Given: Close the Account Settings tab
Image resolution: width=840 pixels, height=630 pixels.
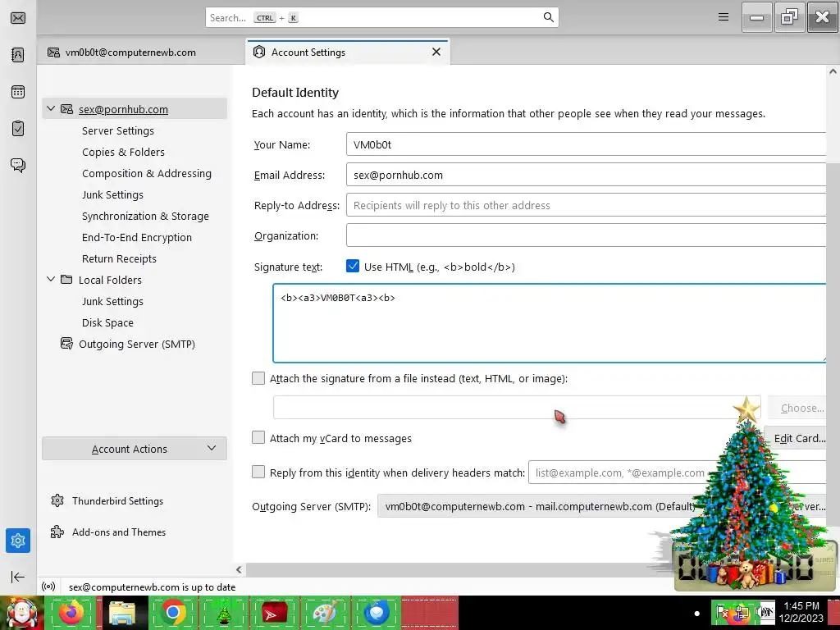Looking at the screenshot, I should [436, 52].
